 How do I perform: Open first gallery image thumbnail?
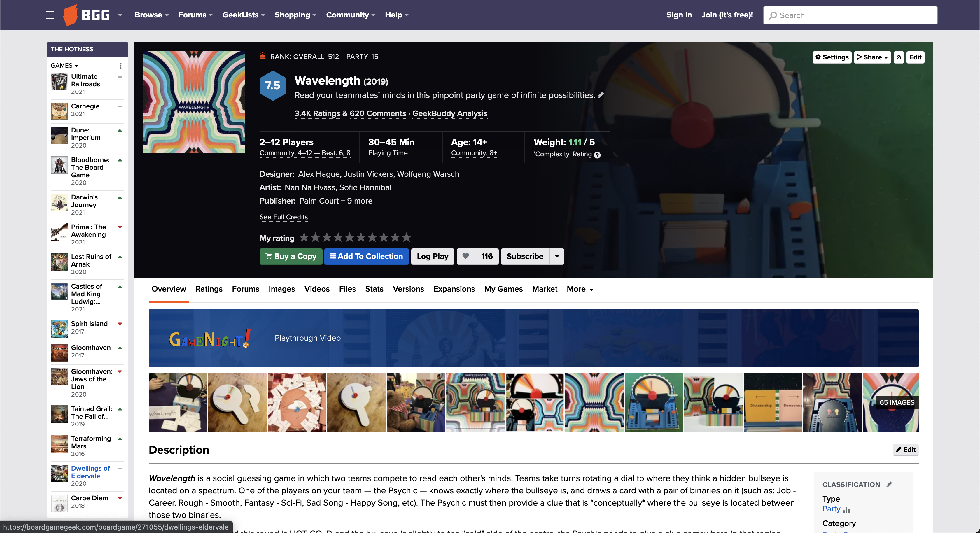(x=178, y=402)
